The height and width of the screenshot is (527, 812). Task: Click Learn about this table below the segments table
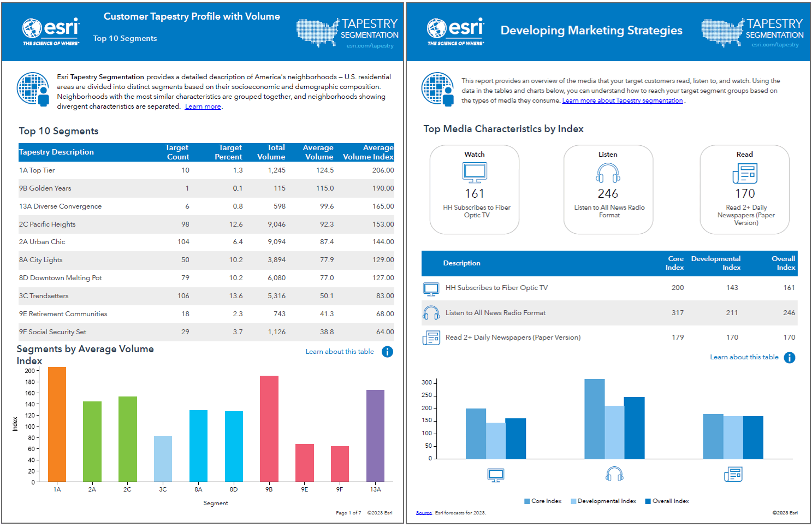click(340, 351)
